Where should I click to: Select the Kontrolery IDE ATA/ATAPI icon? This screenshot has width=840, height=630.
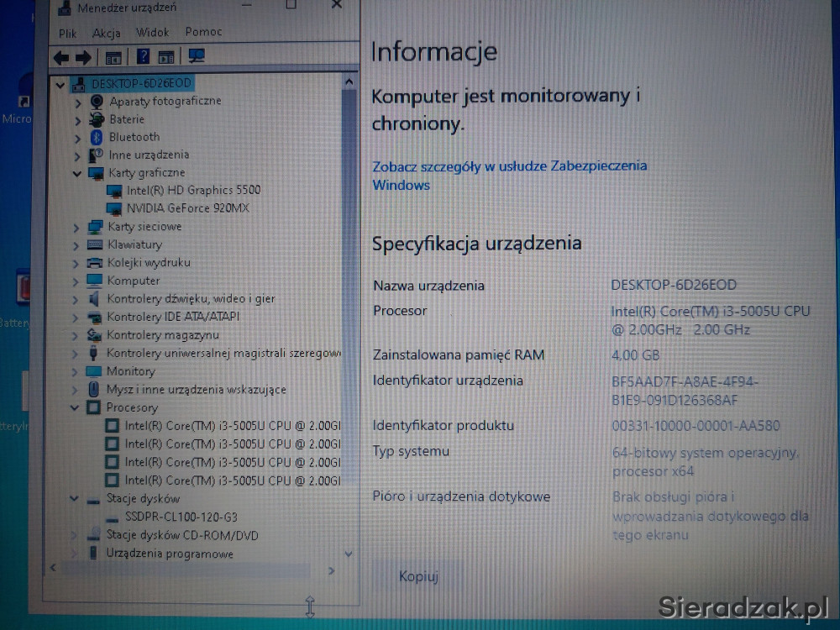(x=94, y=318)
